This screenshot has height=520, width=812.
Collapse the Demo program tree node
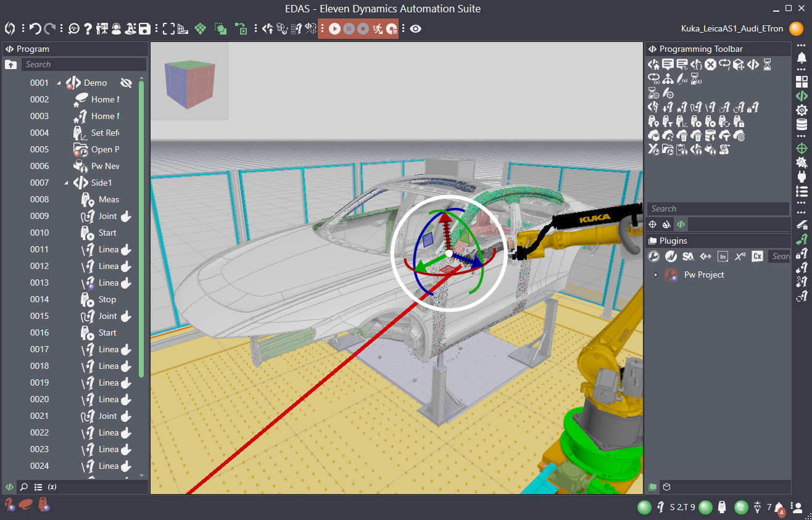coord(59,83)
